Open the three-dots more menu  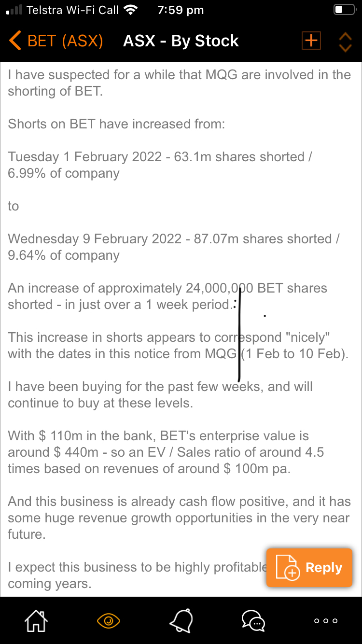coord(326,621)
